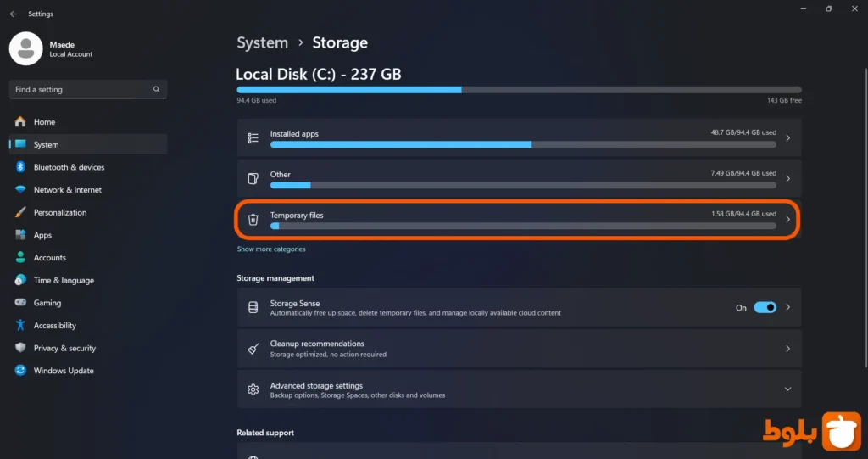Click the Maede user profile avatar
Image resolution: width=868 pixels, height=459 pixels.
point(25,48)
